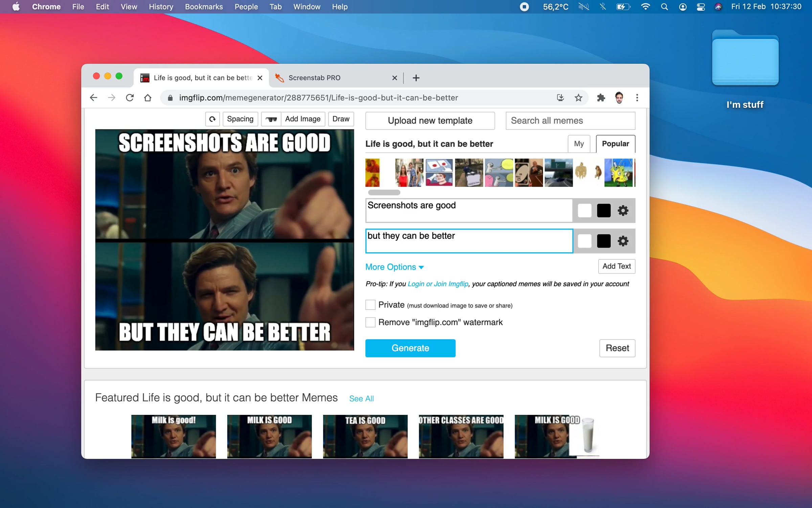
Task: Open settings gear for second text box
Action: pos(623,241)
